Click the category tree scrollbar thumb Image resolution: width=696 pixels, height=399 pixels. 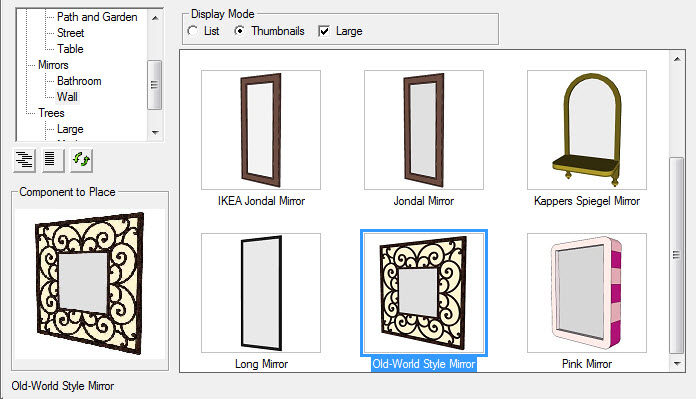154,85
